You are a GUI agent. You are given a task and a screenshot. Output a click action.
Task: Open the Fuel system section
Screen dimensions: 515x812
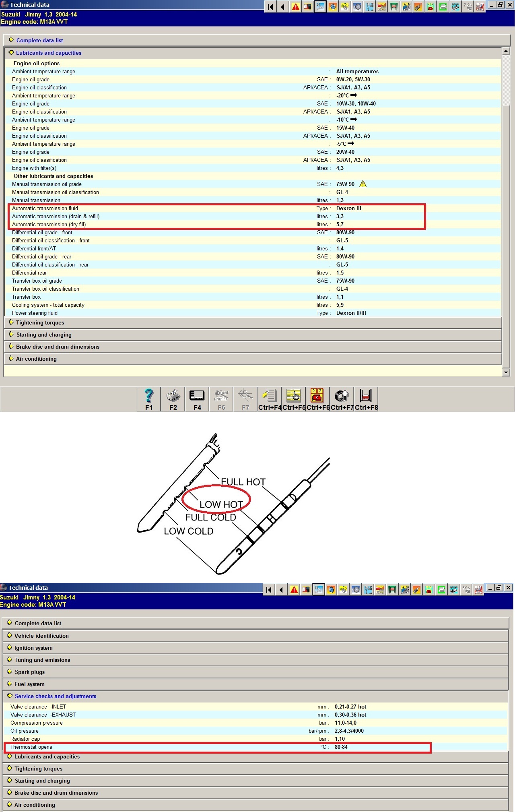tap(29, 684)
